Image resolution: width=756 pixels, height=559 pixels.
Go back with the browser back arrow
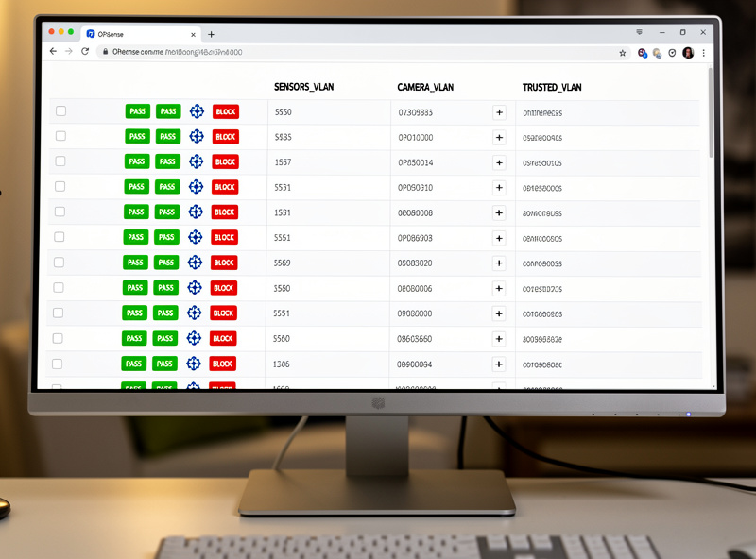click(53, 52)
